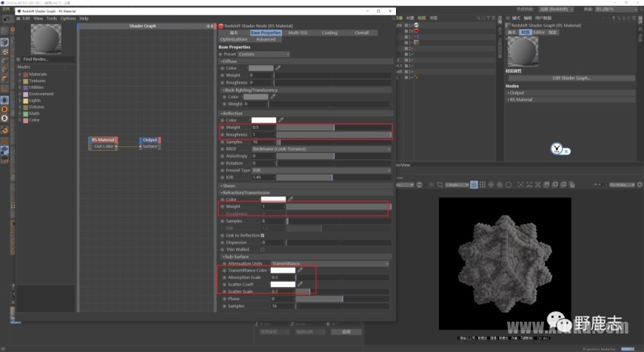Image resolution: width=644 pixels, height=352 pixels.
Task: Switch to the Multi-SSS tab
Action: (298, 33)
